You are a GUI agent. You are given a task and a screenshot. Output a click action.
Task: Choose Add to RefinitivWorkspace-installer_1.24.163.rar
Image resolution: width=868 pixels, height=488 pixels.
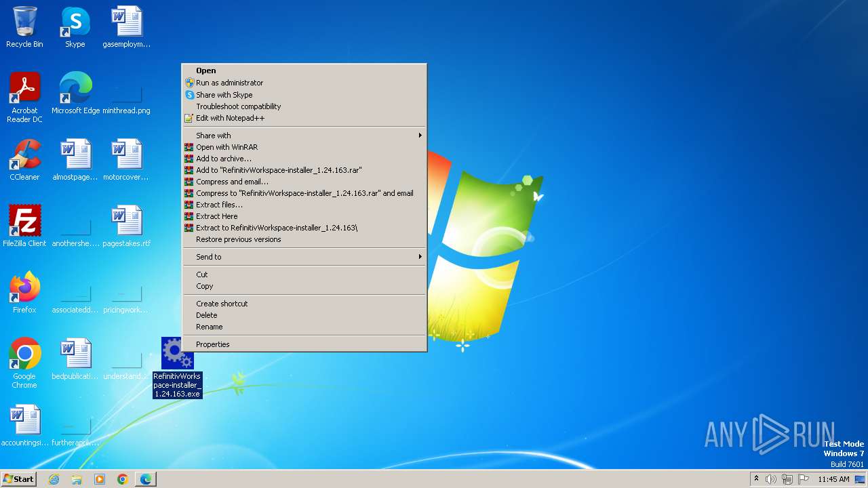(304, 170)
